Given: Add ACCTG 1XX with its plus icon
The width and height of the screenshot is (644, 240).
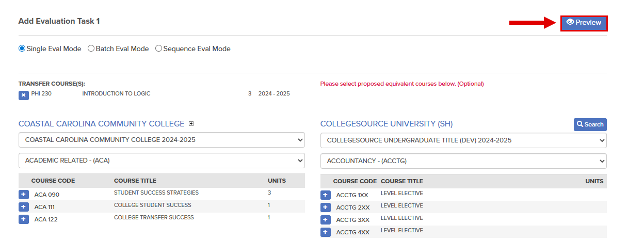Looking at the screenshot, I should (326, 195).
